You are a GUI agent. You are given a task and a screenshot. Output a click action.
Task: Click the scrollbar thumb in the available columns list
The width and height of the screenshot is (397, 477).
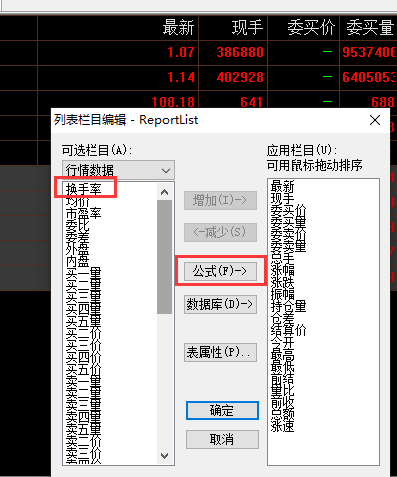pos(164,257)
